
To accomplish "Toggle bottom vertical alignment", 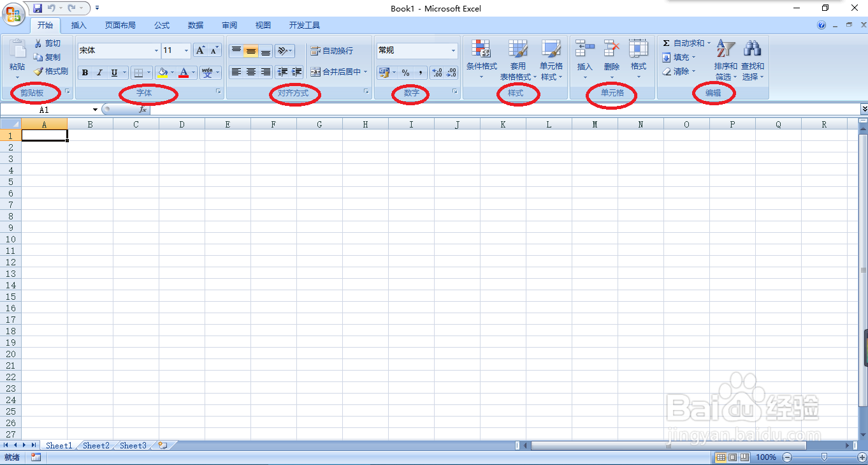I will click(x=266, y=51).
